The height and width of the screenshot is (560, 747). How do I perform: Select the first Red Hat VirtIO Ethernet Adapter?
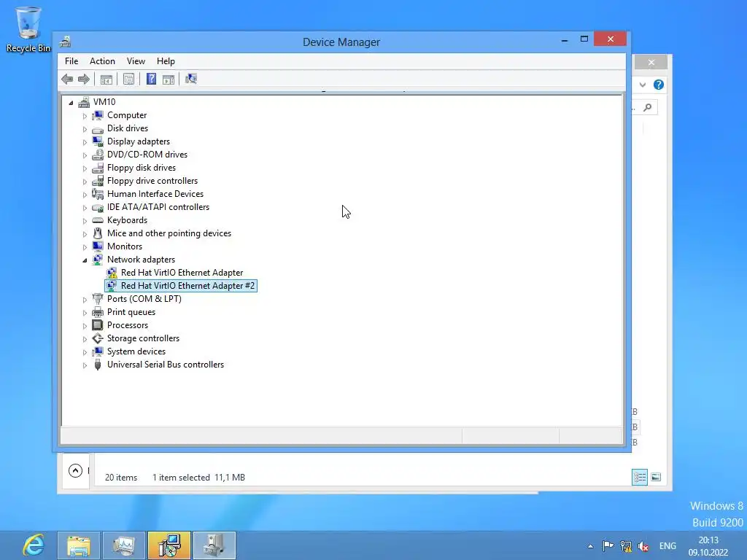click(x=182, y=273)
